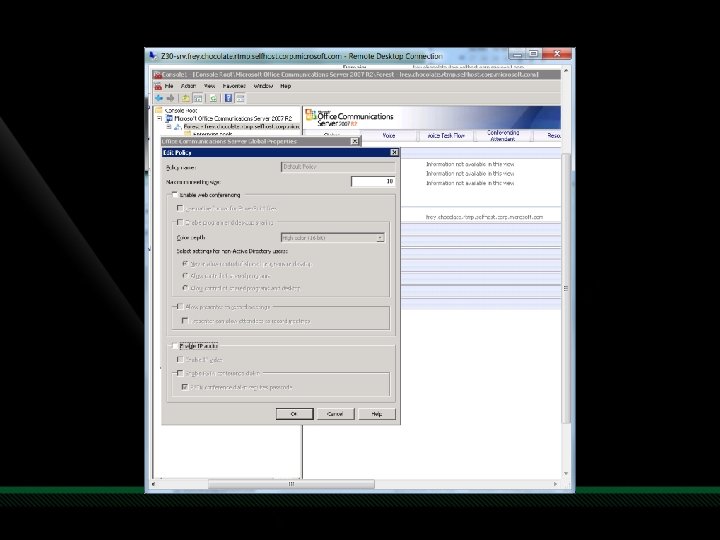Image resolution: width=720 pixels, height=540 pixels.
Task: Close the Edit Policy dialog
Action: tap(394, 152)
